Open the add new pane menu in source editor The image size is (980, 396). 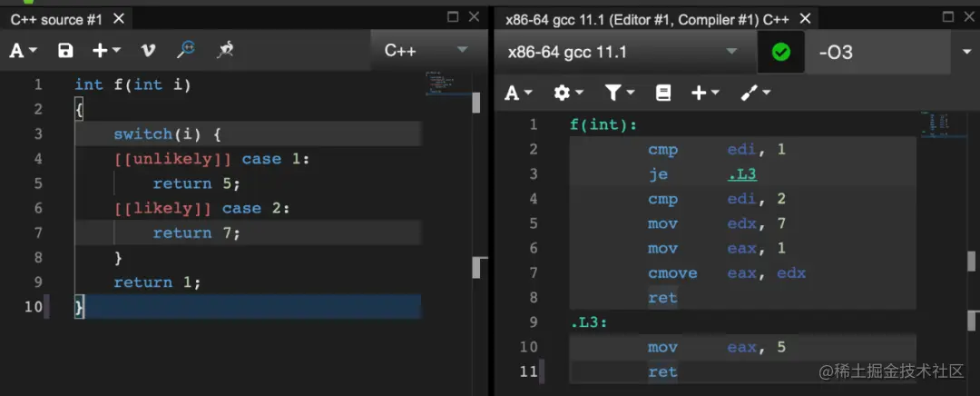[106, 51]
